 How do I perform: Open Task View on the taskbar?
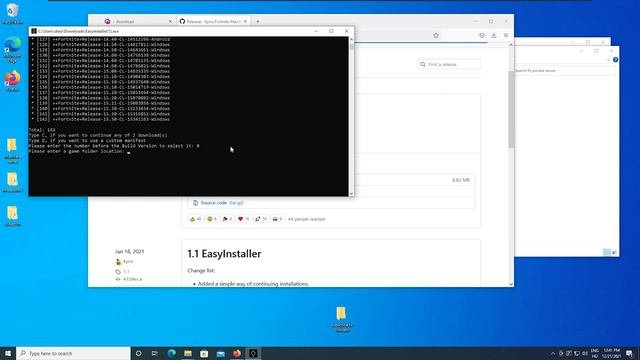click(x=155, y=353)
